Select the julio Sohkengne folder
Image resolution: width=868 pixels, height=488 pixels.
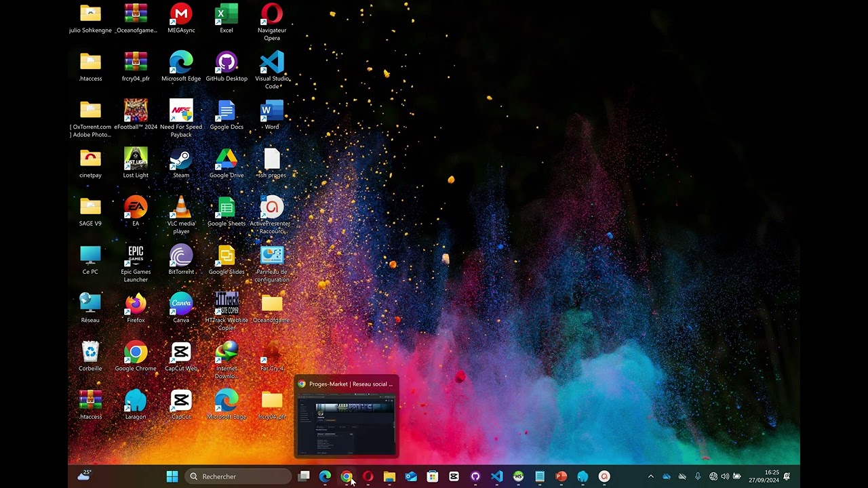coord(90,18)
